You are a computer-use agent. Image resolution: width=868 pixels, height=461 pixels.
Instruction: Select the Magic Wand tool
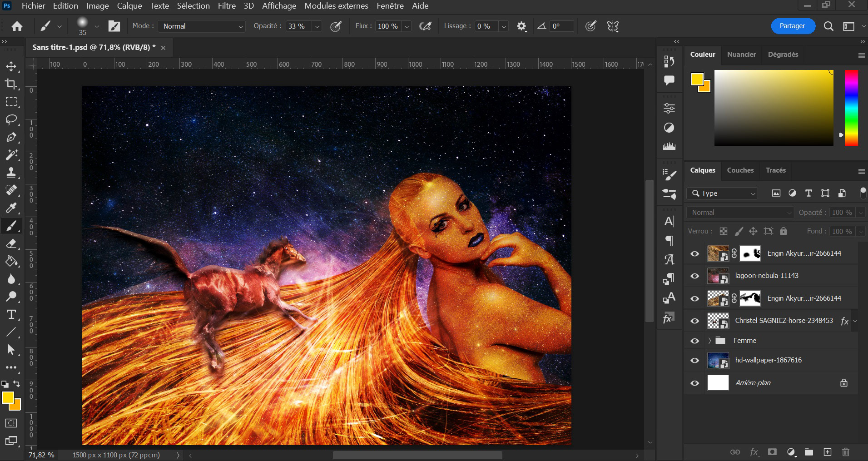coord(11,155)
